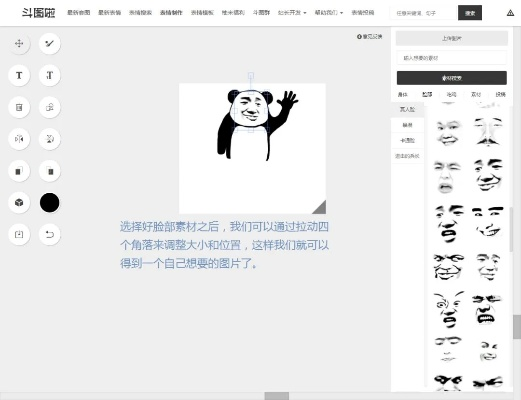Select the 卡通脸 face subcategory
The image size is (521, 400).
tap(407, 140)
